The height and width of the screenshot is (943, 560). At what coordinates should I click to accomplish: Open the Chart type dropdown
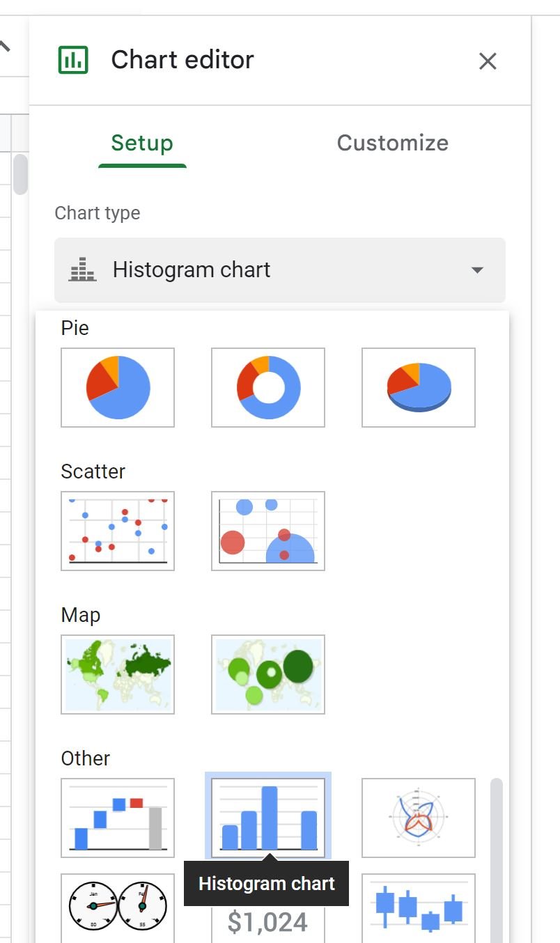pos(280,270)
